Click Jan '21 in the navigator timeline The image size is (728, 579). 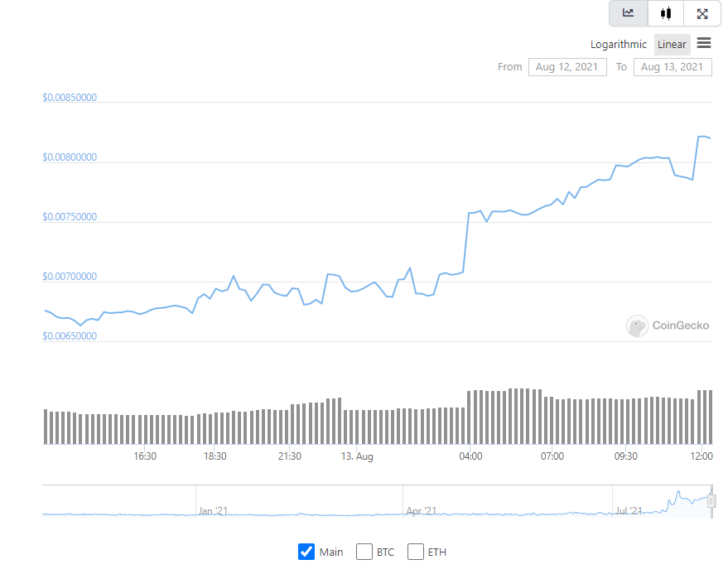point(213,511)
